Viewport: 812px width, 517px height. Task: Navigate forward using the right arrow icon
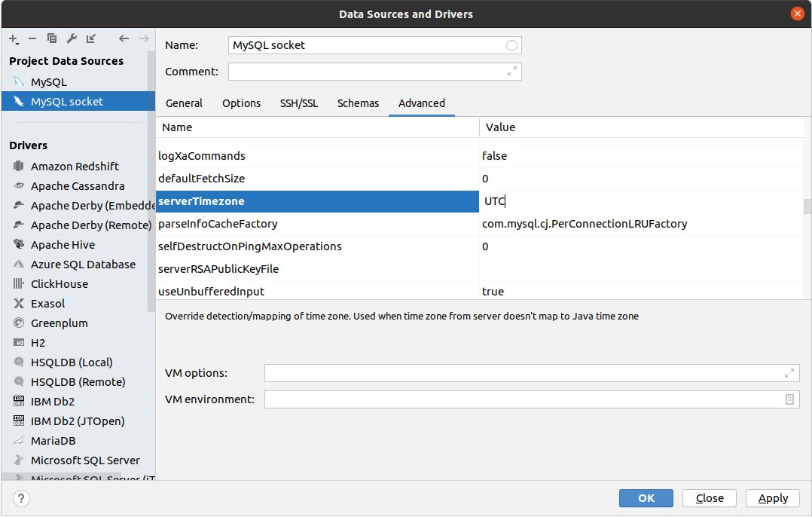click(143, 38)
